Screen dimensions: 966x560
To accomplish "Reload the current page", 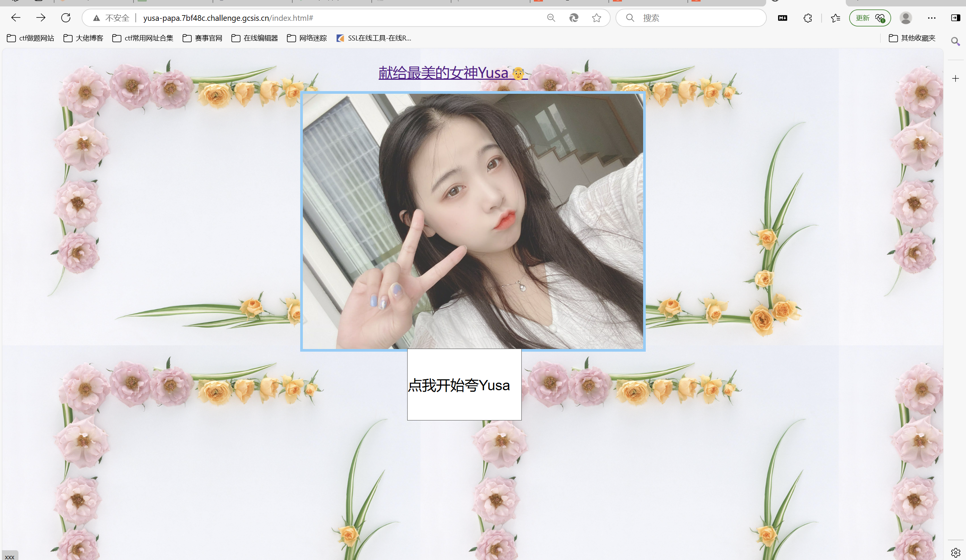I will [66, 18].
